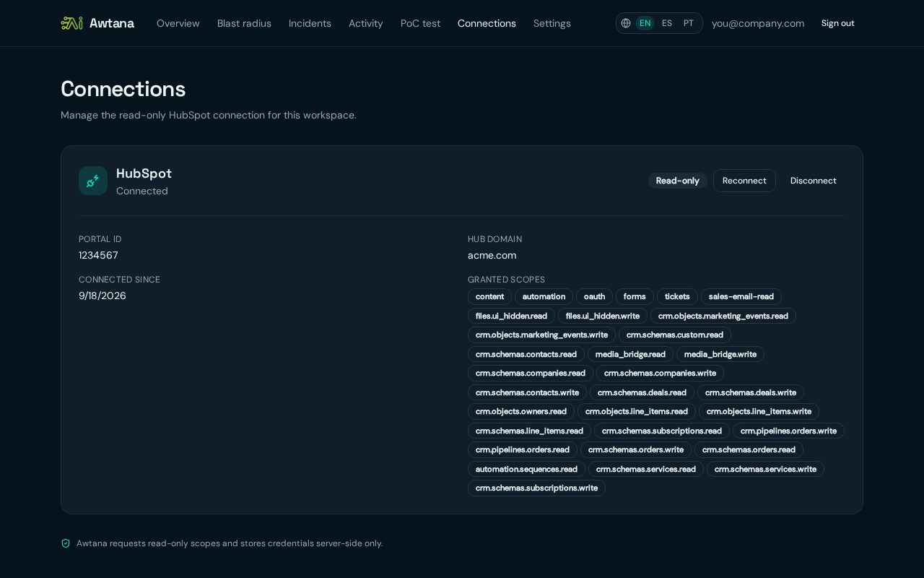Click the crm.pipelines.orders.write scope chip
This screenshot has height=578, width=924.
[788, 431]
